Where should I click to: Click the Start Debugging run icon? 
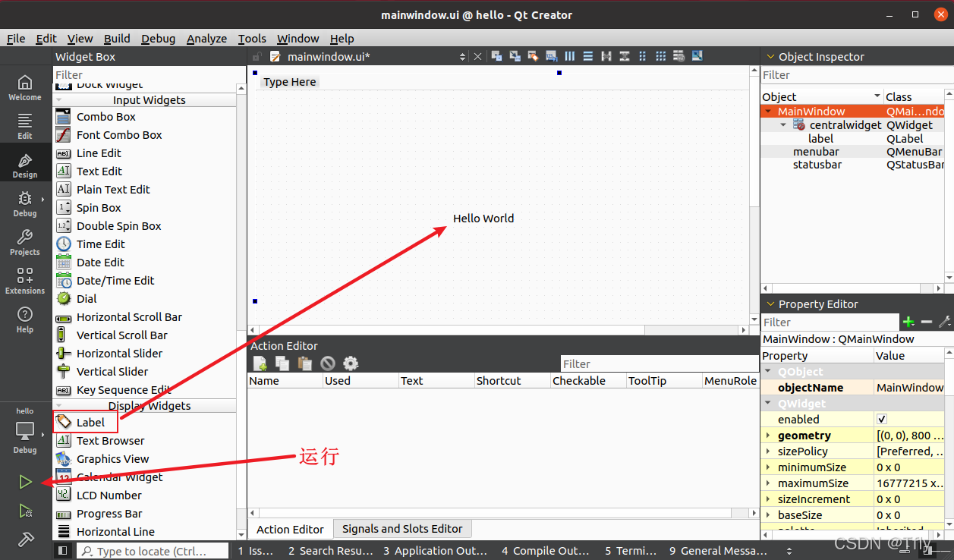tap(25, 511)
